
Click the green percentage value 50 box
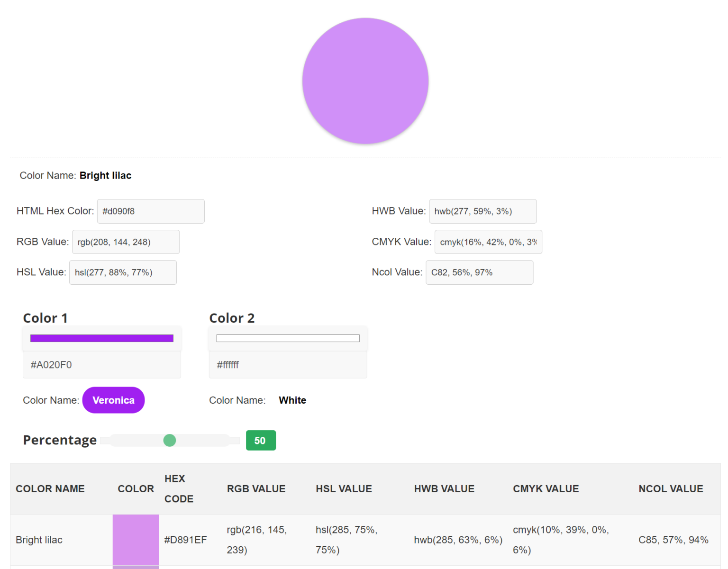click(261, 441)
